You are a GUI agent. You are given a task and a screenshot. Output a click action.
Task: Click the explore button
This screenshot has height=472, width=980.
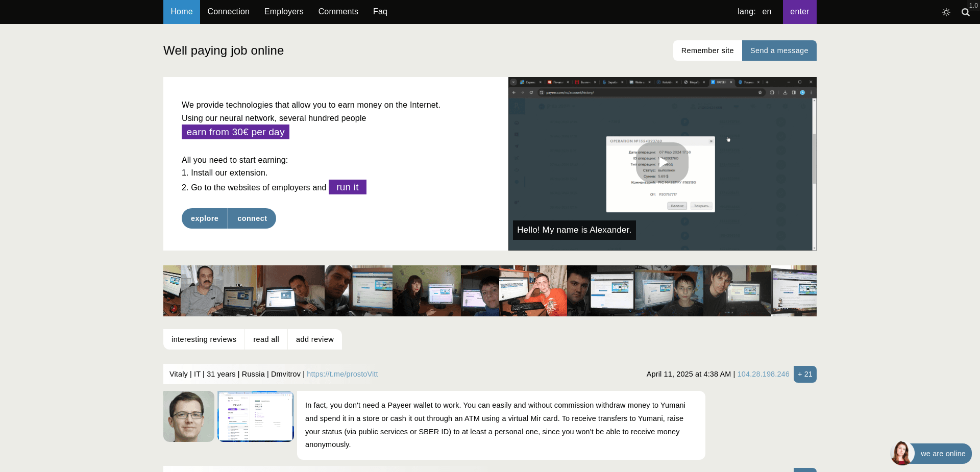click(205, 218)
